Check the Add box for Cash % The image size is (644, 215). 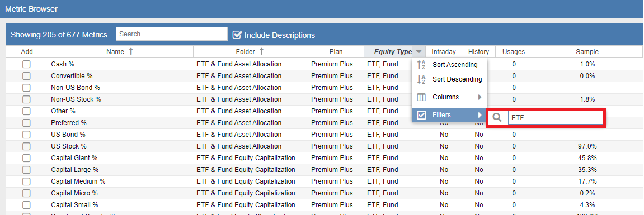[x=27, y=64]
